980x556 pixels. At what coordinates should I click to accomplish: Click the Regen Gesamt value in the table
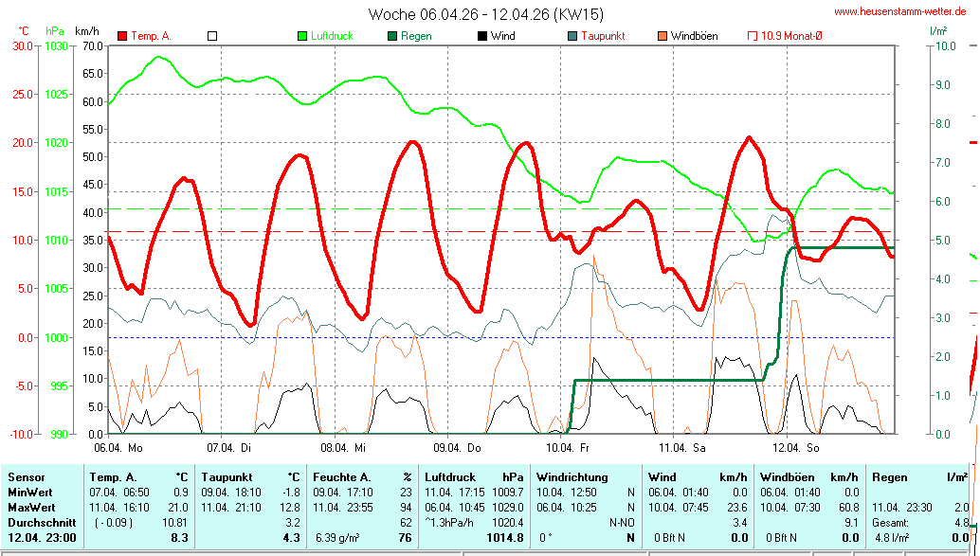(x=958, y=523)
